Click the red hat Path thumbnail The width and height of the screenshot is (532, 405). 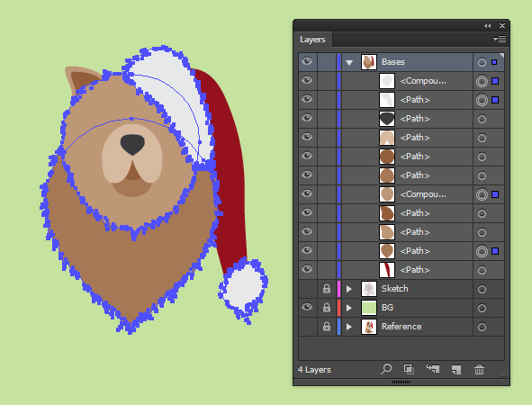click(x=387, y=270)
